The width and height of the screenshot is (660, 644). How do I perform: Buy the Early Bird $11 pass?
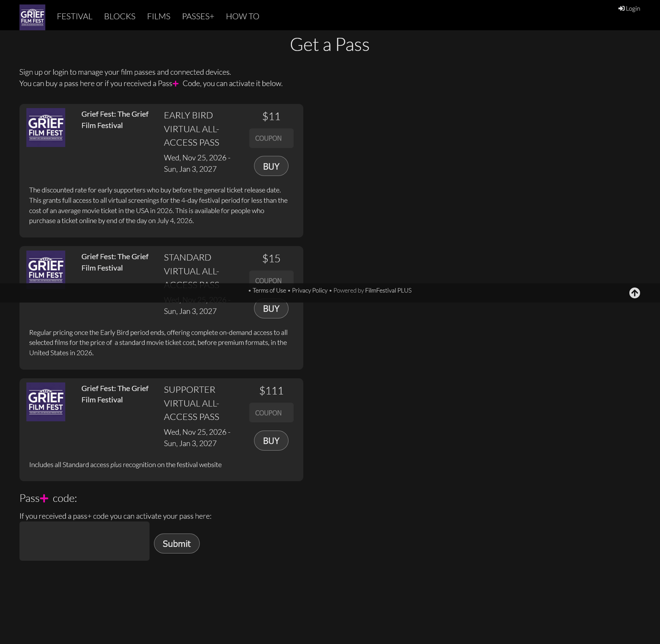[271, 166]
